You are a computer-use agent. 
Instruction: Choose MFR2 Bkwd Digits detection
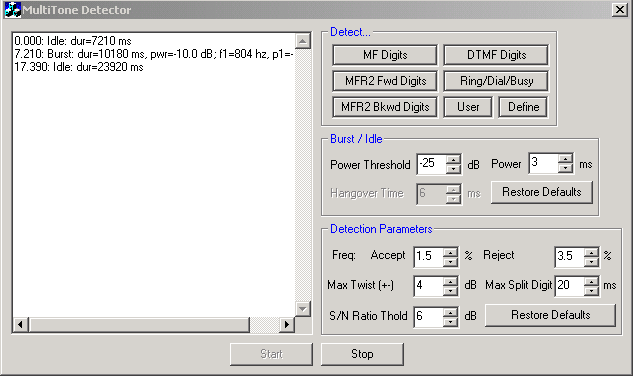pos(385,107)
